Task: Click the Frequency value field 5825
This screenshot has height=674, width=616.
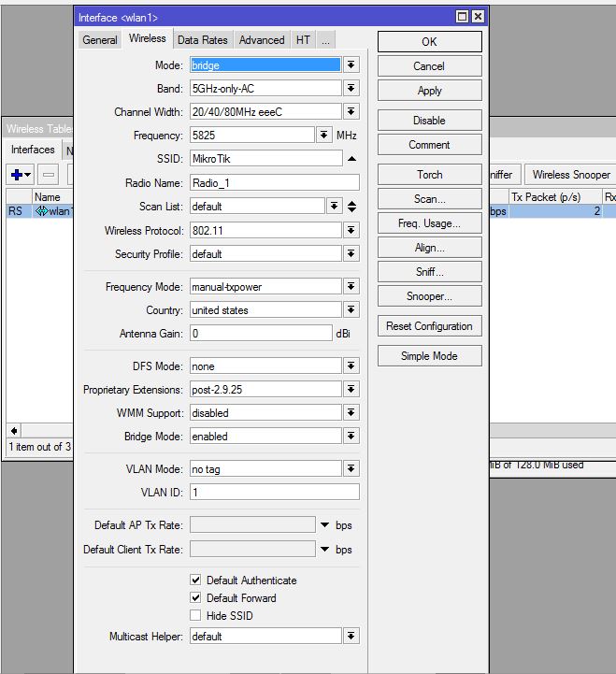Action: 252,136
